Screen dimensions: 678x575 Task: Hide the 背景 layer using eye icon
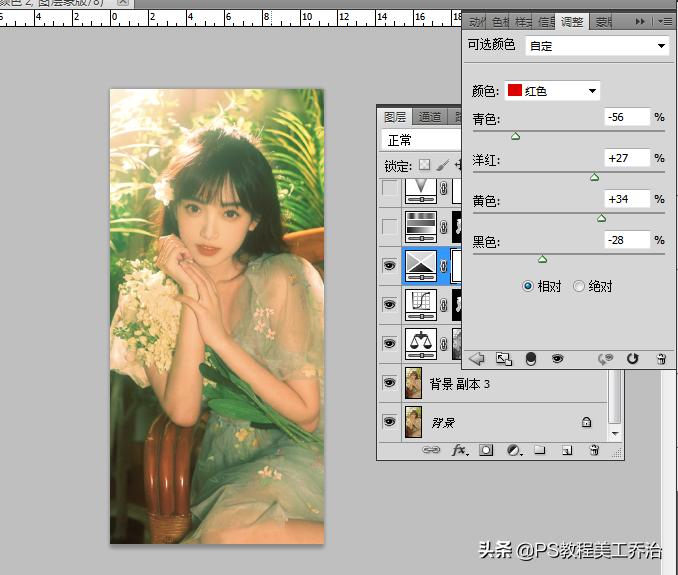(x=389, y=422)
